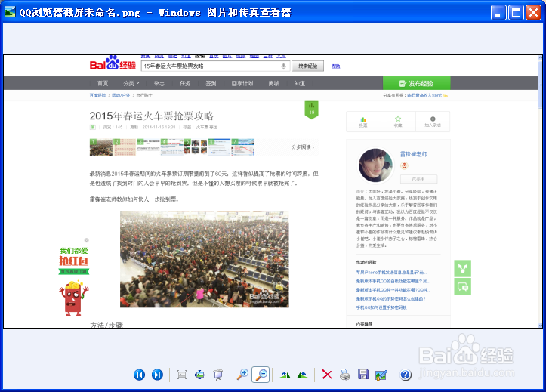Maximize the picture viewer window
This screenshot has height=392, width=546.
516,13
